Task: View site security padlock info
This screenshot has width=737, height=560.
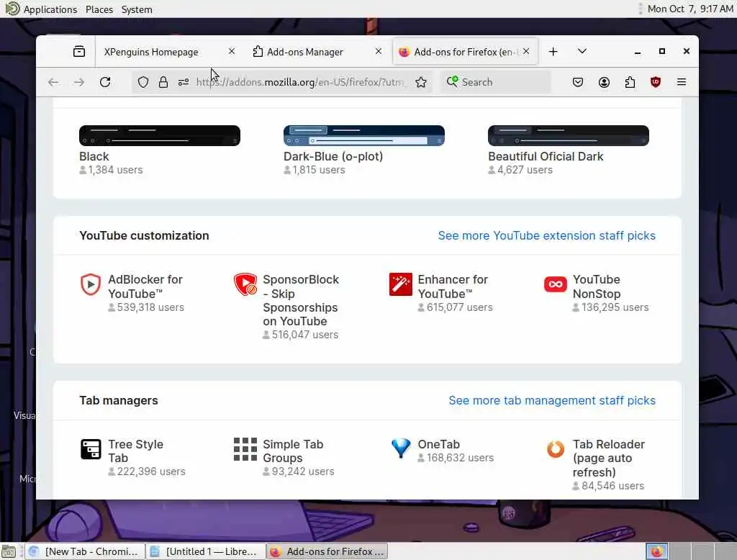Action: click(163, 82)
